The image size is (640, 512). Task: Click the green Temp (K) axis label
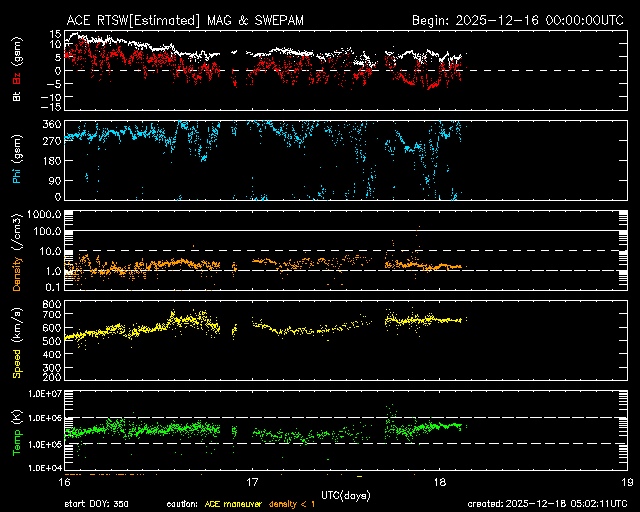(16, 431)
